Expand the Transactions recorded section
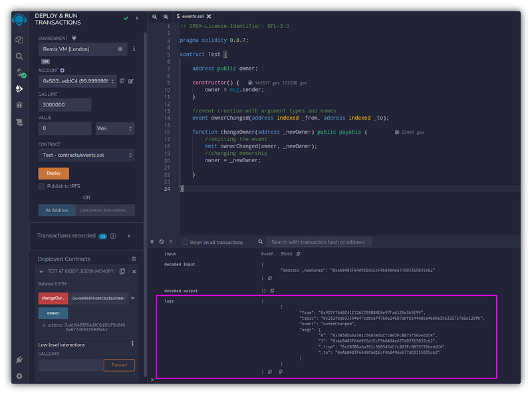532x395 pixels. [x=128, y=235]
